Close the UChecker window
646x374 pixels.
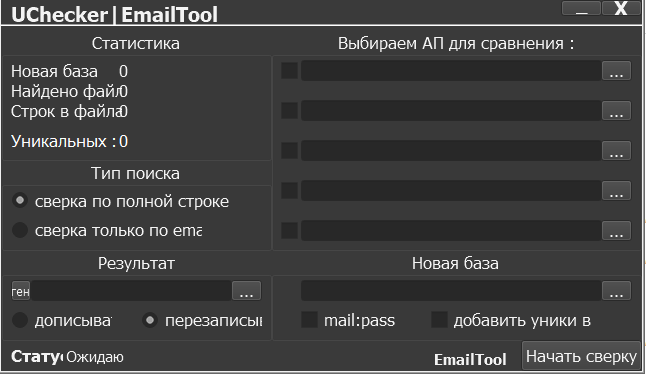point(621,8)
